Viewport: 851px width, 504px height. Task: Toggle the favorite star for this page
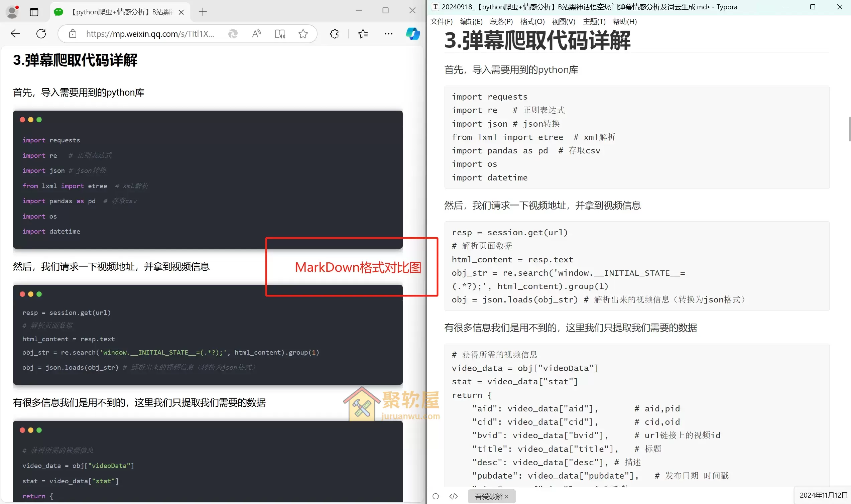303,34
